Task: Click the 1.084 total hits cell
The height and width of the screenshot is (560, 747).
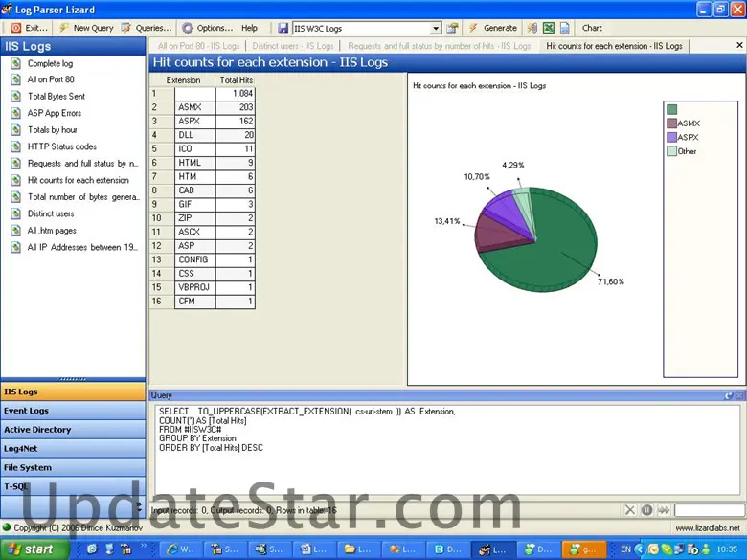Action: pyautogui.click(x=236, y=94)
